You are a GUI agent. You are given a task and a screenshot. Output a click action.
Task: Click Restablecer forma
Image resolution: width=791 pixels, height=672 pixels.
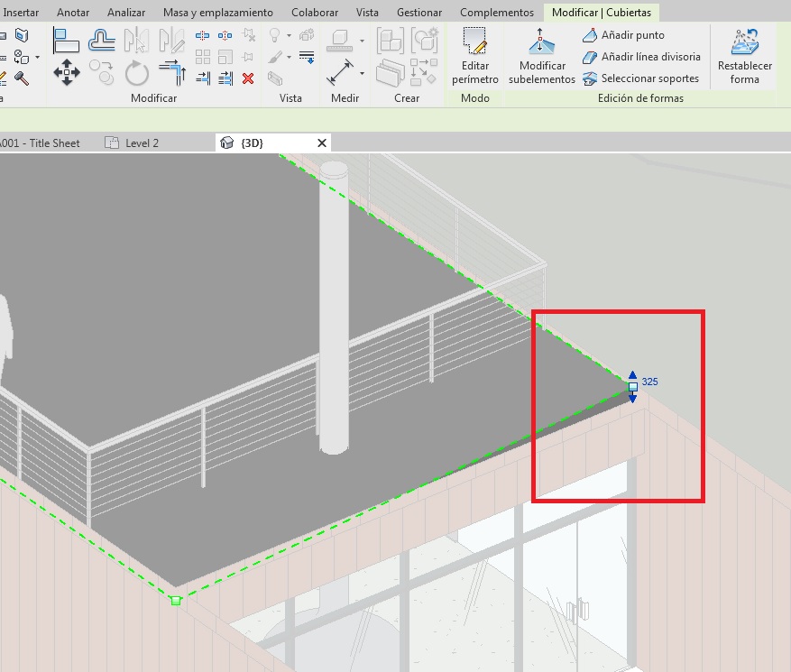coord(744,56)
